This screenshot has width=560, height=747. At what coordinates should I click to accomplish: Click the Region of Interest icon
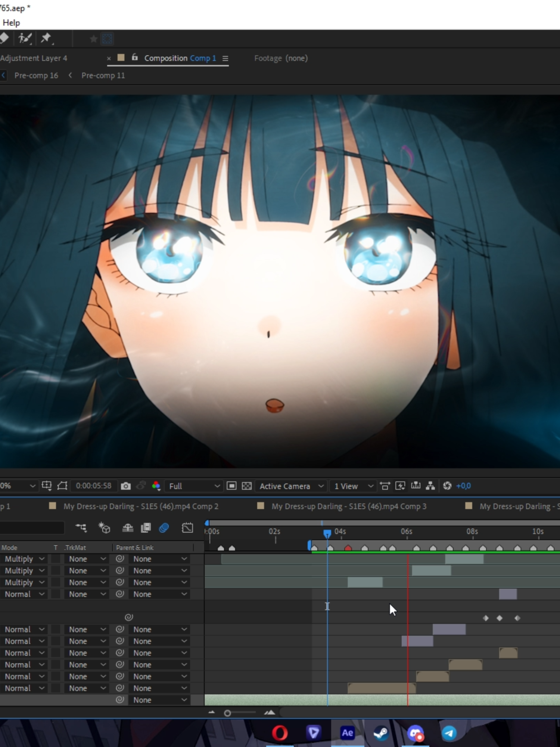[231, 486]
